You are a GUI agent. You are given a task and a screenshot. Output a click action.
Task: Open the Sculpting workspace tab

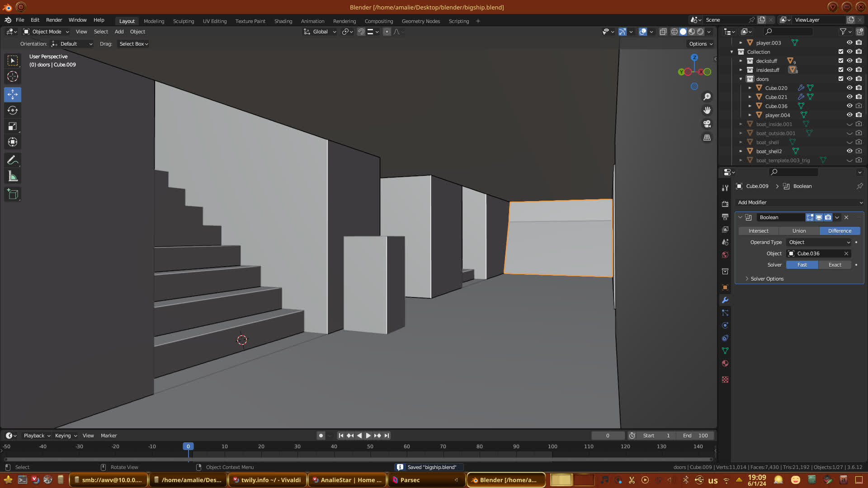click(183, 21)
